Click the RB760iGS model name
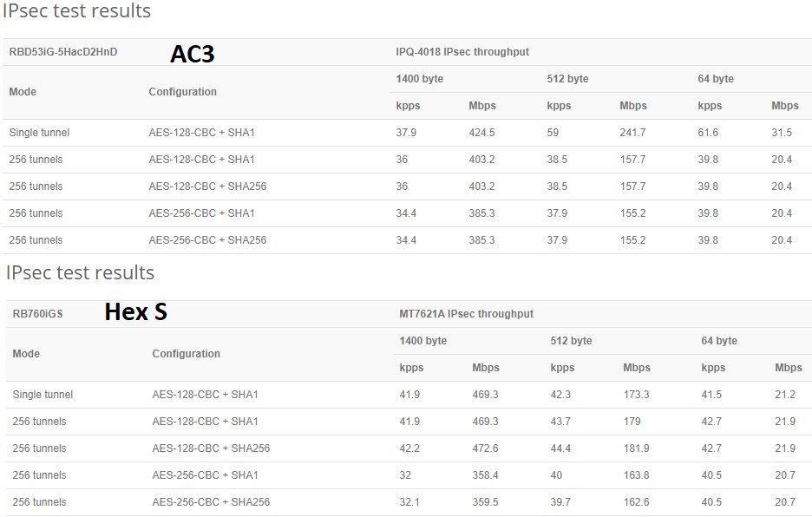This screenshot has width=812, height=517. point(37,314)
